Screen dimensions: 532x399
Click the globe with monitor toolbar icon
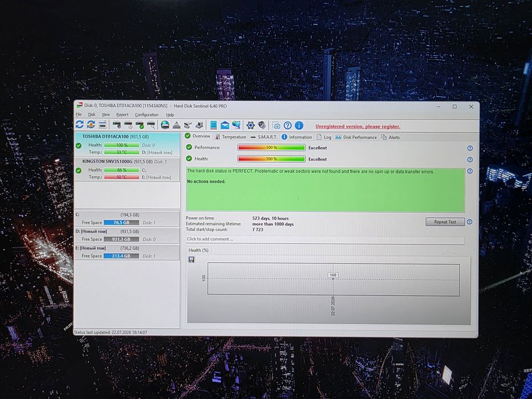click(x=236, y=125)
